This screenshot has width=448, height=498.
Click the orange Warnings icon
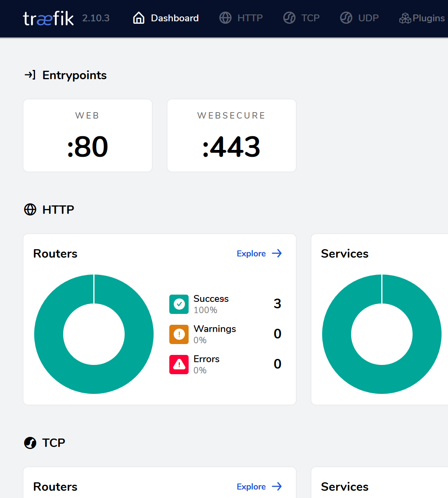[179, 334]
